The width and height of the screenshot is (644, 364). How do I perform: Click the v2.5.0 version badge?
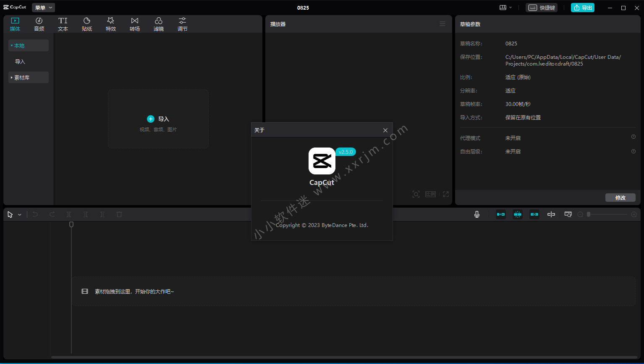[x=346, y=152]
